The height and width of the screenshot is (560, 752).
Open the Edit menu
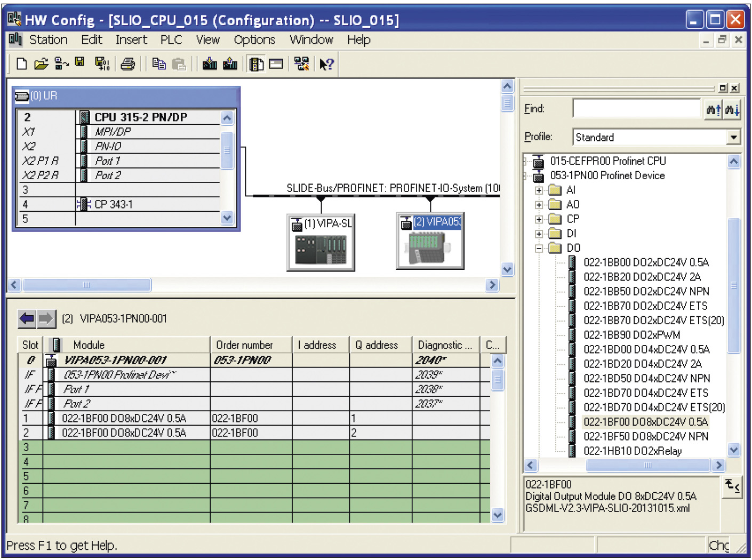(92, 40)
